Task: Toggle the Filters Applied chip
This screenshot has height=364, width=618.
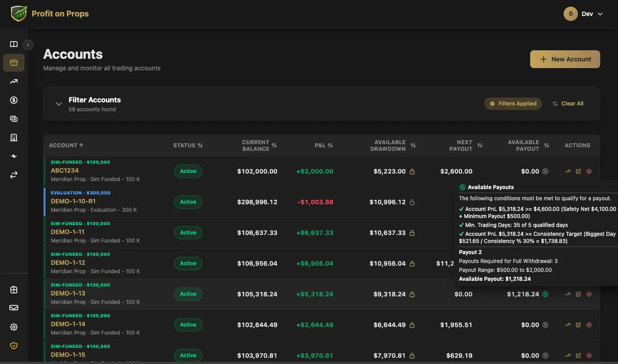Action: (x=513, y=104)
